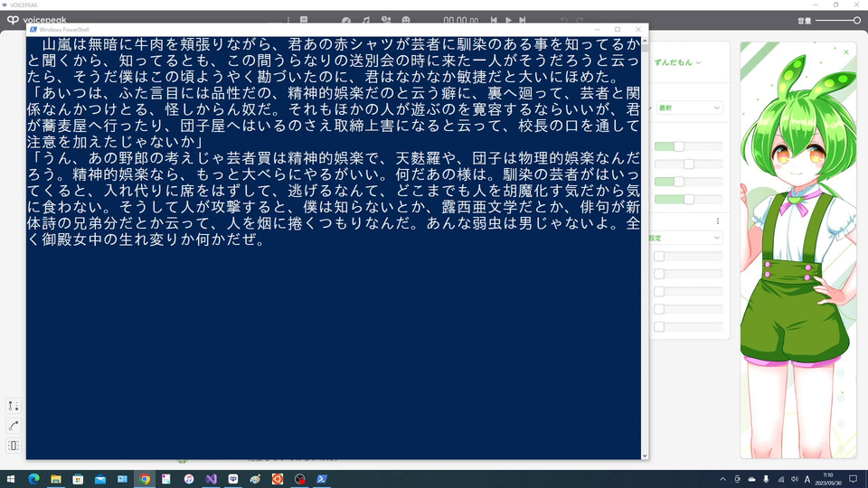Open the Windows notification center
This screenshot has height=488, width=868.
[x=853, y=479]
